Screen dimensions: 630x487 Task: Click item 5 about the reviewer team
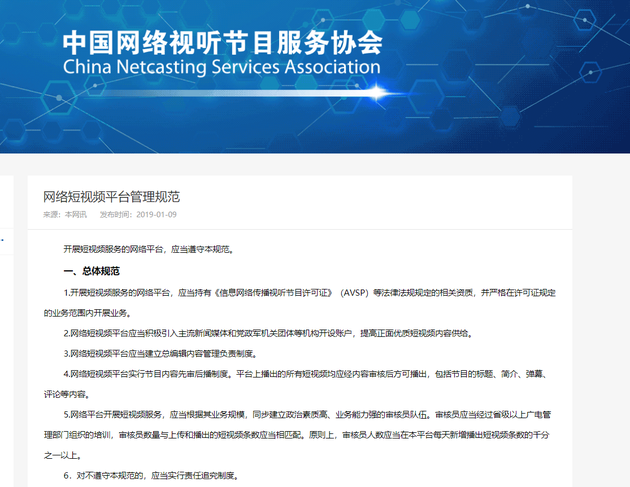coord(307,415)
